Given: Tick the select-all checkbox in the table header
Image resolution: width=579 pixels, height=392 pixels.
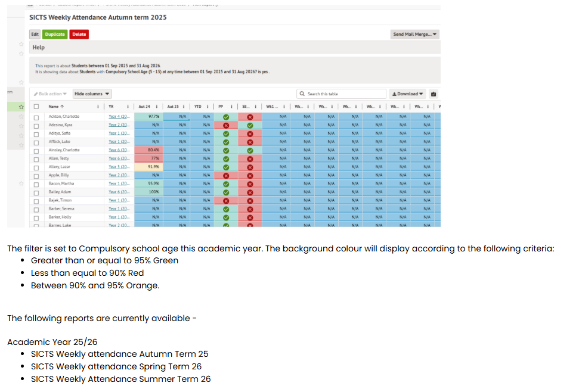Looking at the screenshot, I should coord(36,107).
